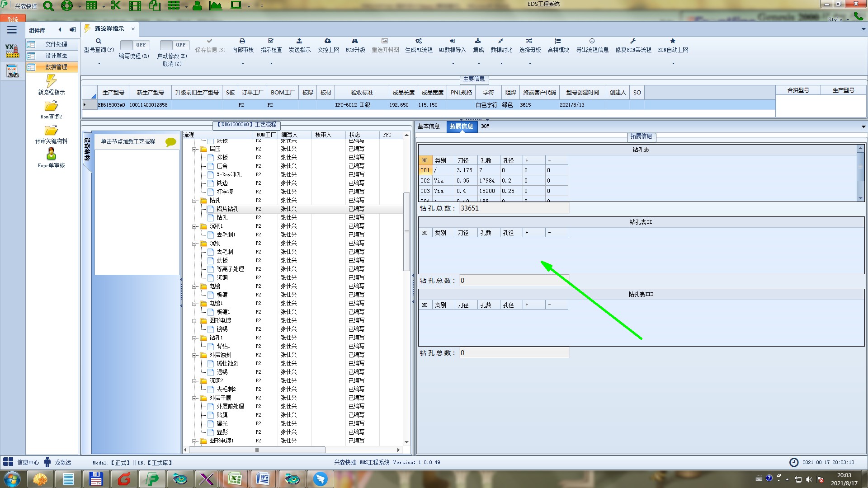The height and width of the screenshot is (488, 868).
Task: Switch to the 基本信息 tab
Action: [429, 127]
